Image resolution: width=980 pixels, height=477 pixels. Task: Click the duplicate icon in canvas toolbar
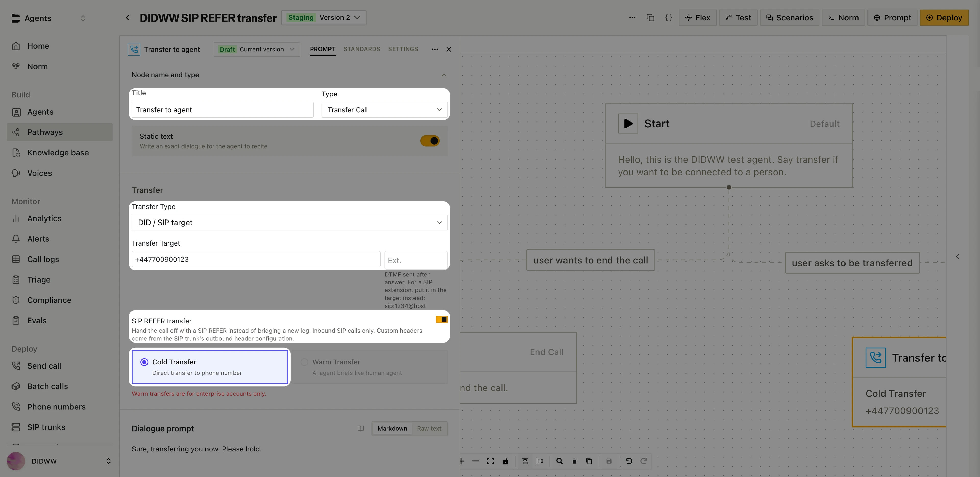coord(589,461)
